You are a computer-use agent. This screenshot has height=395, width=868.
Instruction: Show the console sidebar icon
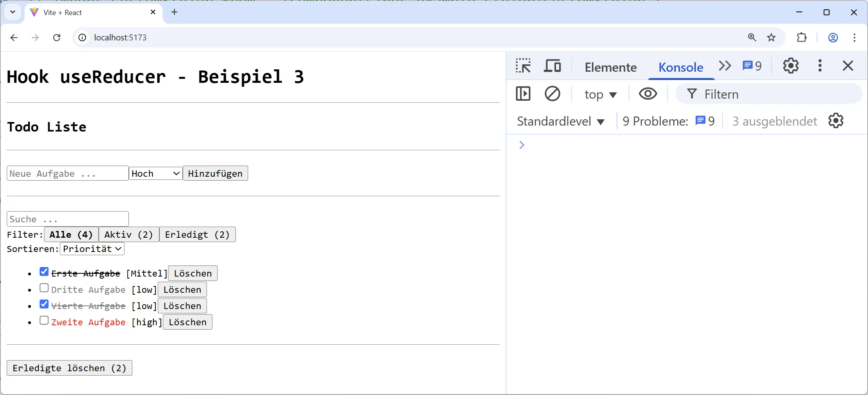pos(523,94)
